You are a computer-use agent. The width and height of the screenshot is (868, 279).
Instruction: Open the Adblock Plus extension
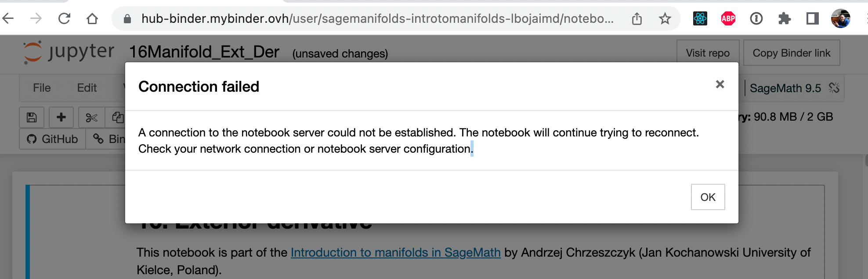(x=728, y=18)
